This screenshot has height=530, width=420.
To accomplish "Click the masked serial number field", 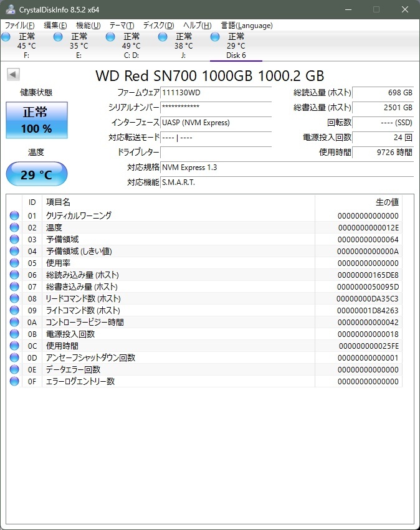I will [x=216, y=108].
